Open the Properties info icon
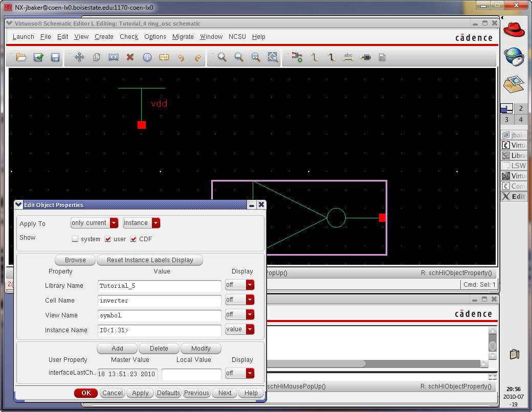532x412 pixels. 147,57
